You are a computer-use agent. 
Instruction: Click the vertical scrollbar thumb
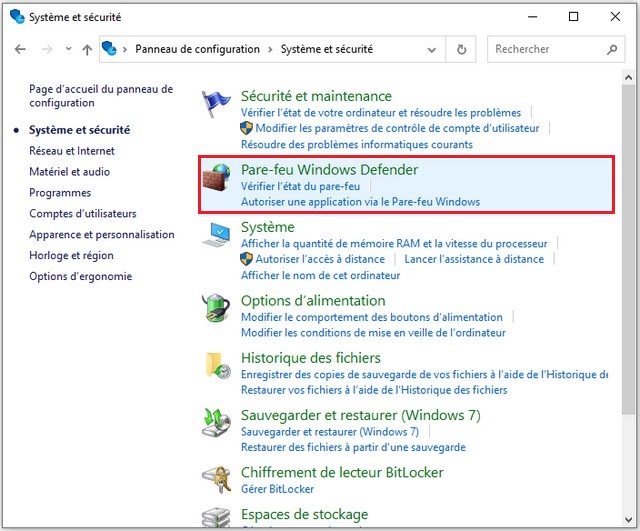[x=628, y=249]
